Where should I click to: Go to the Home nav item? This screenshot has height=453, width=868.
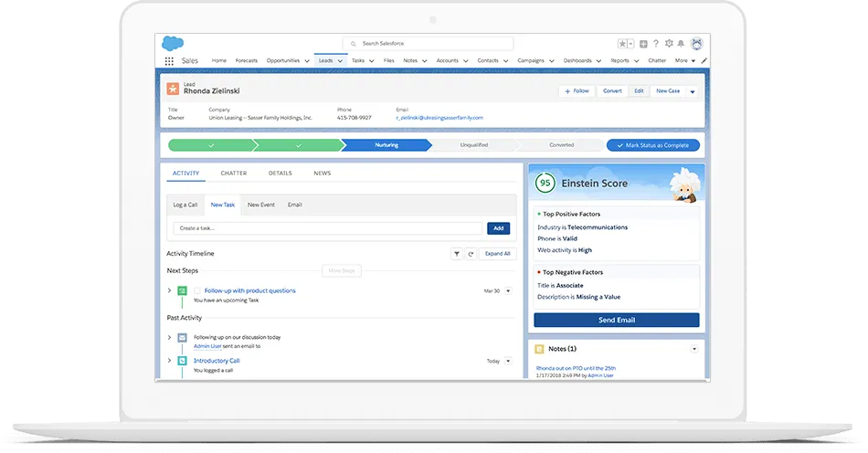coord(218,61)
